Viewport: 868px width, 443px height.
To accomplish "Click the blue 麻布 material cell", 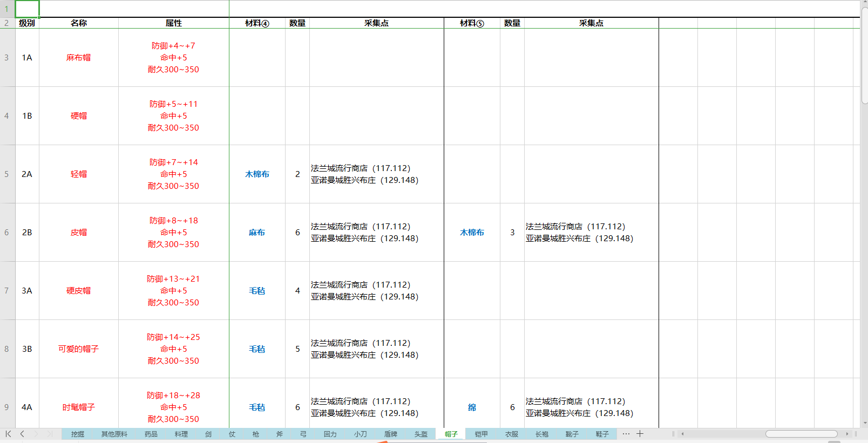I will point(257,233).
